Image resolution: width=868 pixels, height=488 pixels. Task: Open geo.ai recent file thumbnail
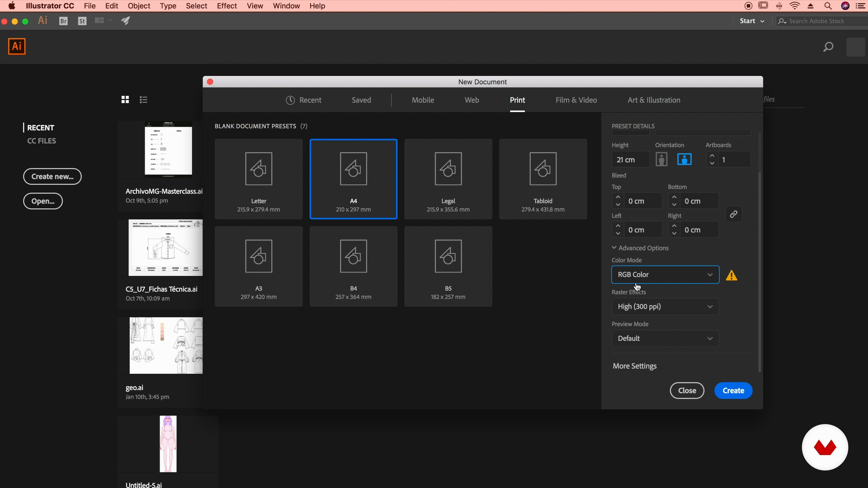tap(166, 346)
